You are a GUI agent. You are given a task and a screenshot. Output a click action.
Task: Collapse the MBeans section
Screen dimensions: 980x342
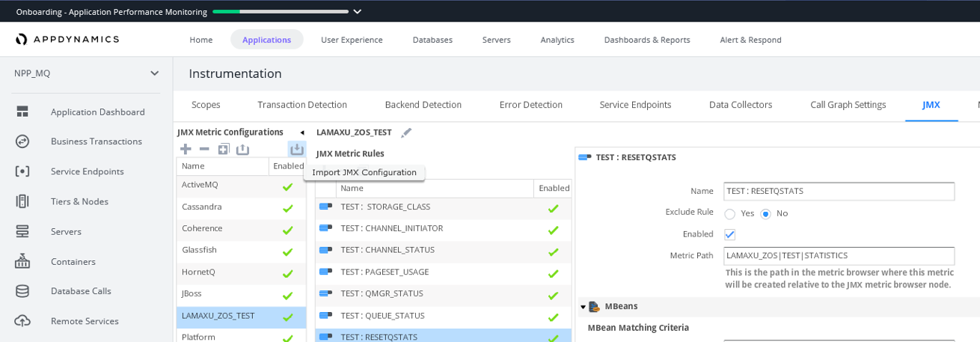click(583, 307)
